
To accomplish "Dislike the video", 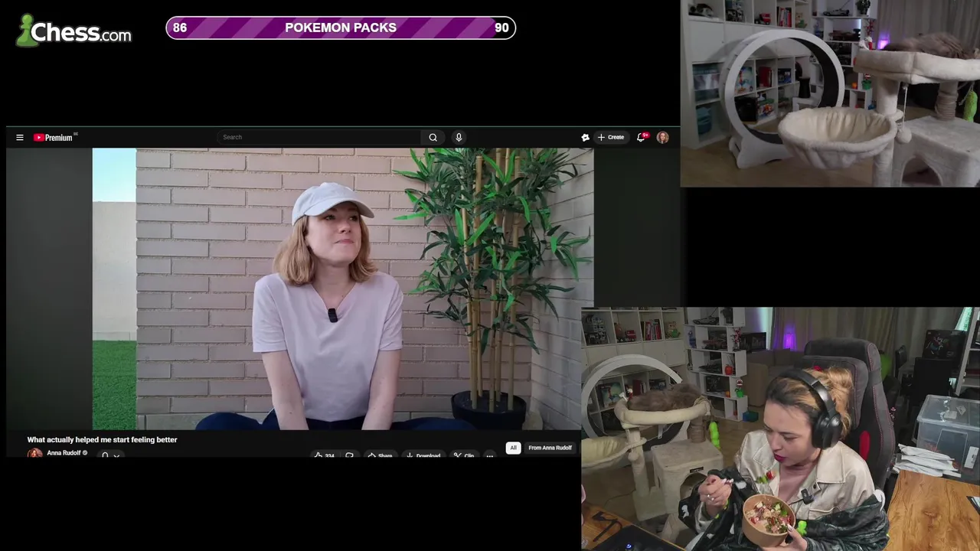I will tap(349, 455).
